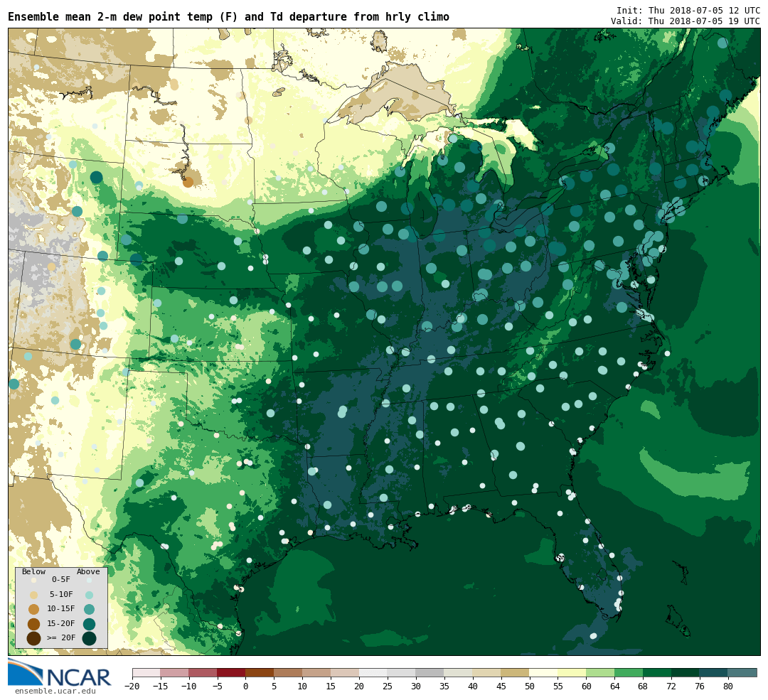The image size is (768, 700).
Task: Pick the green colorbar swatch between 68 and 72
Action: [657, 672]
